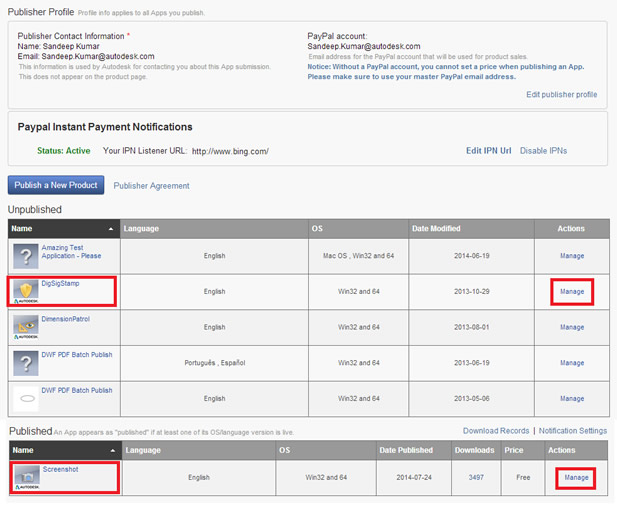The height and width of the screenshot is (505, 617).
Task: Open the Publisher Agreement link
Action: pos(151,186)
